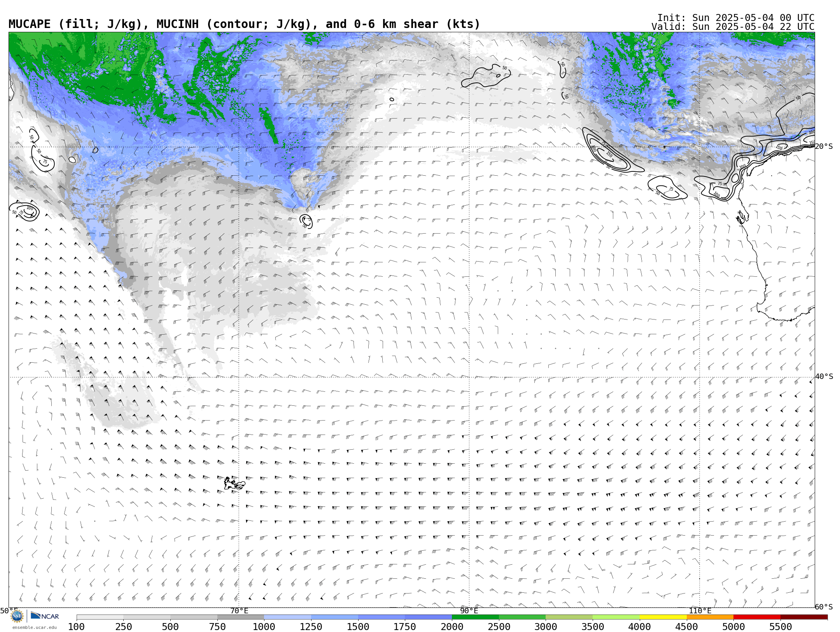Click the 50°E longitude label

pyautogui.click(x=9, y=611)
